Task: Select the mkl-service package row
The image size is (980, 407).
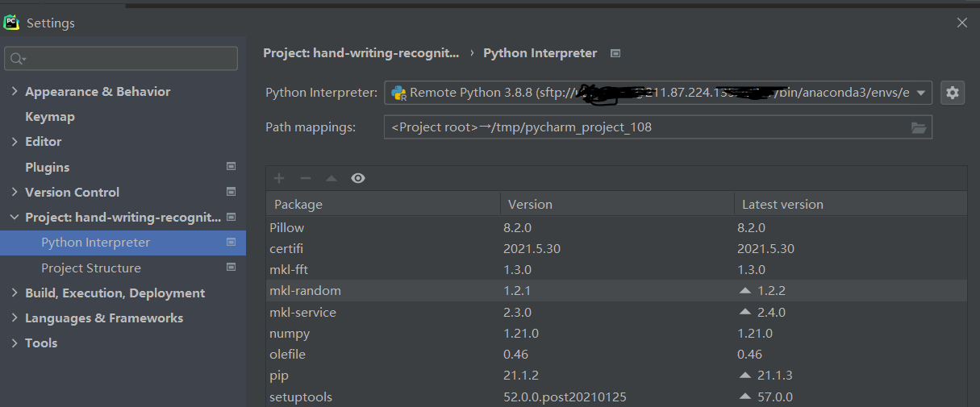Action: pyautogui.click(x=302, y=312)
